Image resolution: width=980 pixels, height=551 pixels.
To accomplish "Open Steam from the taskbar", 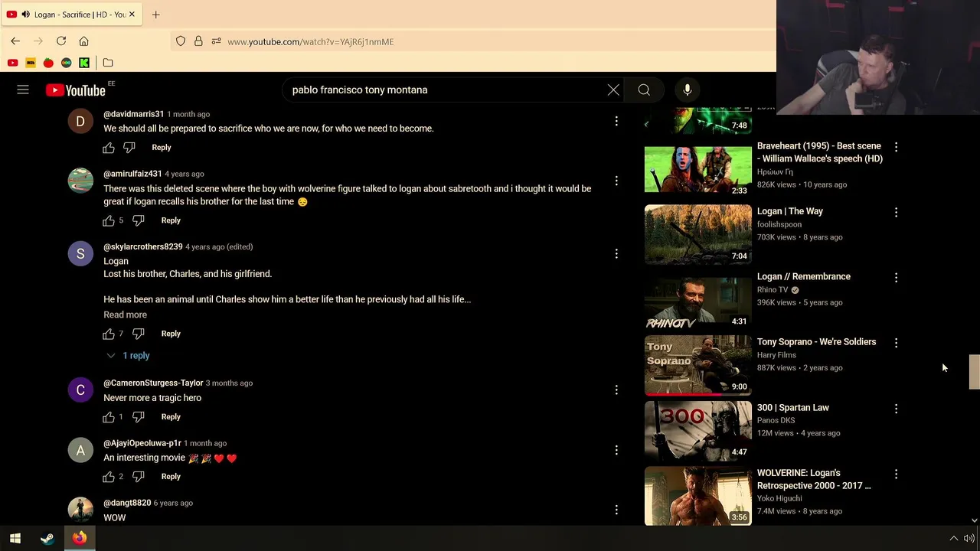I will point(47,538).
